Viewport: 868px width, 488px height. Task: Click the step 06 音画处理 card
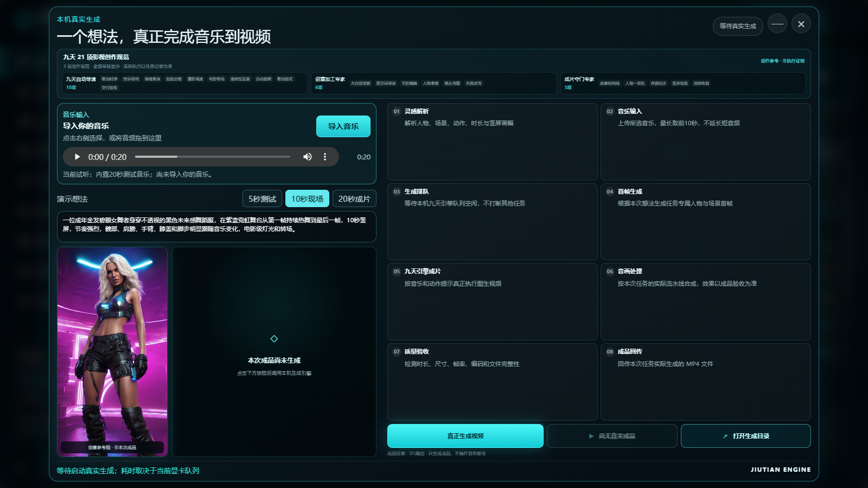point(706,302)
